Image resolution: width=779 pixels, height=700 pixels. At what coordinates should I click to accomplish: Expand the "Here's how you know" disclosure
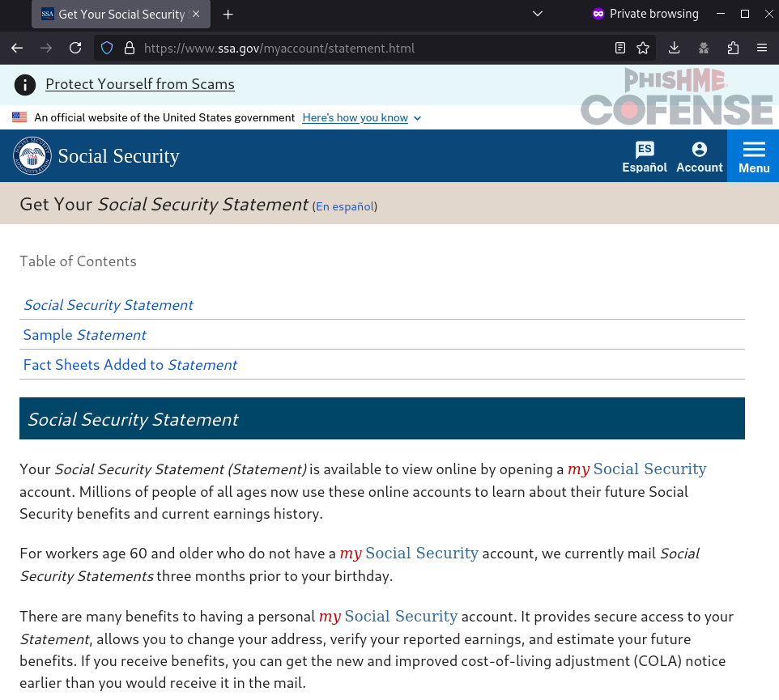pos(361,117)
